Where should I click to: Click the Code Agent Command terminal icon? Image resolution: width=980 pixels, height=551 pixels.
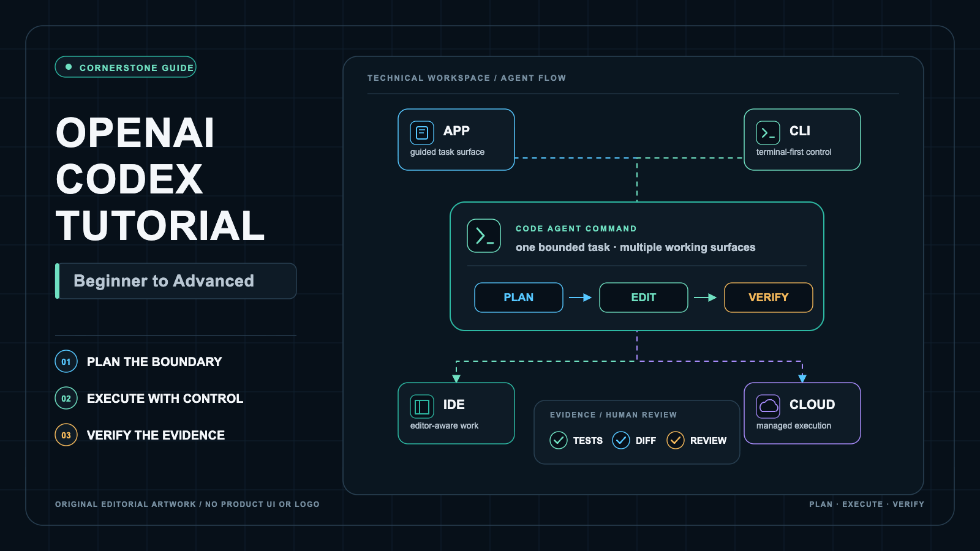coord(484,236)
